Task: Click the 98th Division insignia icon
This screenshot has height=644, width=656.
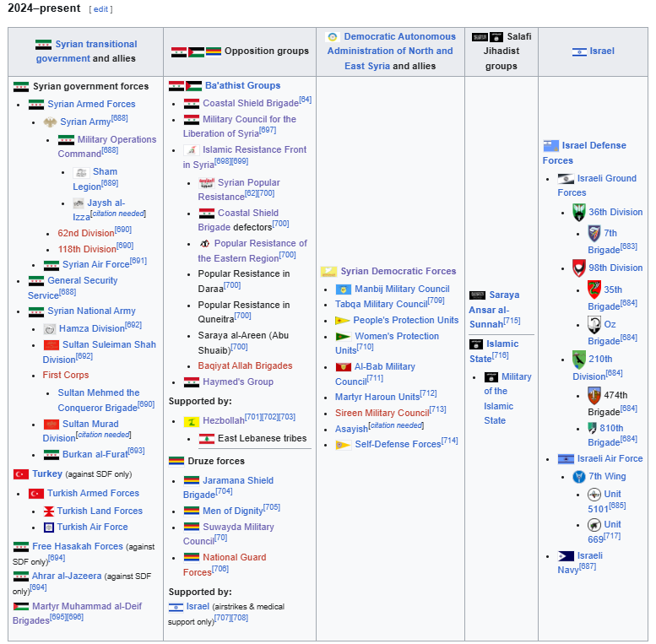Action: click(579, 268)
